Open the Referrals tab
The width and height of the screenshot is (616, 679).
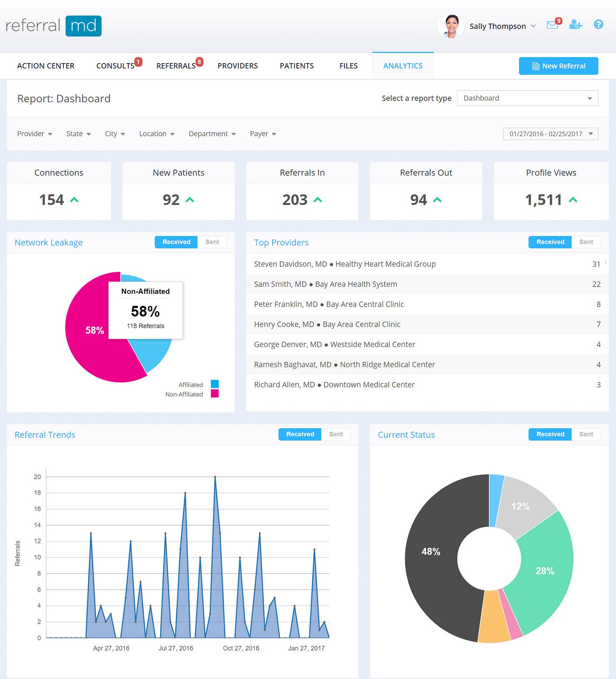click(x=176, y=66)
